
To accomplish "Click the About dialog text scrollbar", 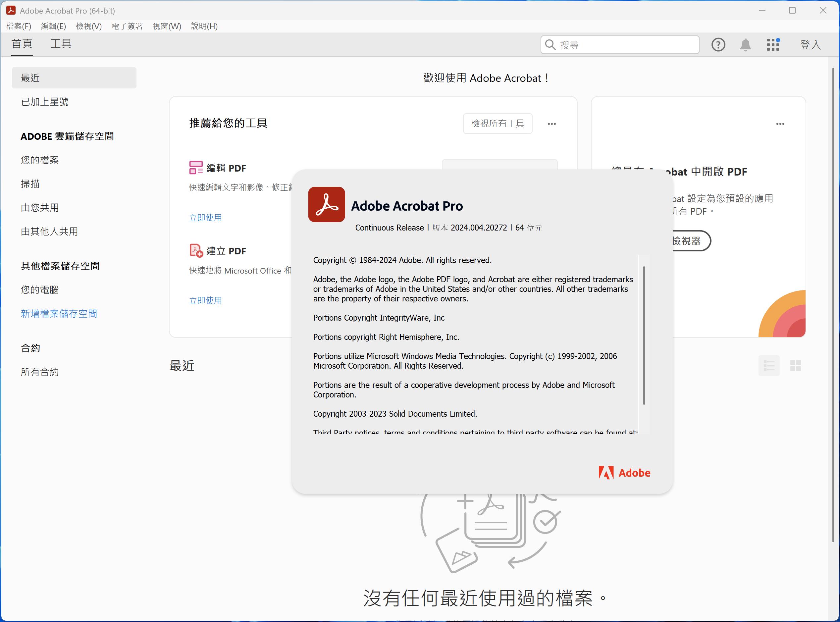I will (x=644, y=335).
